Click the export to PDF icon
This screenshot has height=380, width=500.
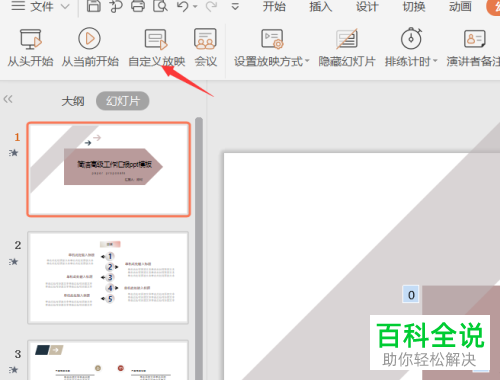pyautogui.click(x=116, y=6)
